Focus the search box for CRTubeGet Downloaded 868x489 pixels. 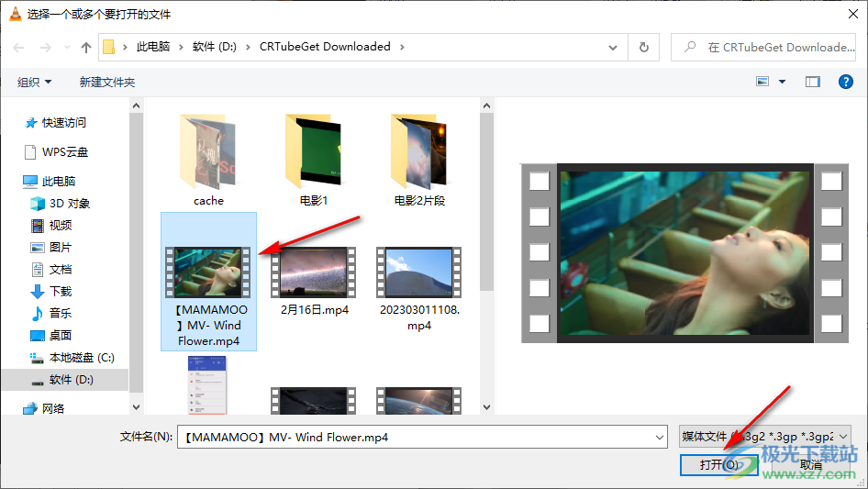tap(762, 47)
